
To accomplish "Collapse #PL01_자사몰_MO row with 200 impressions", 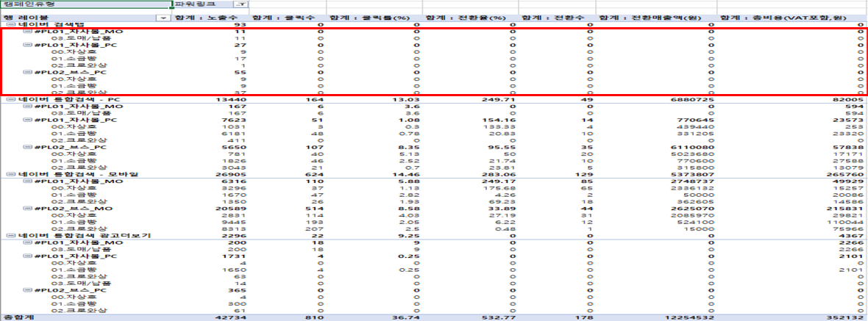I will [28, 242].
